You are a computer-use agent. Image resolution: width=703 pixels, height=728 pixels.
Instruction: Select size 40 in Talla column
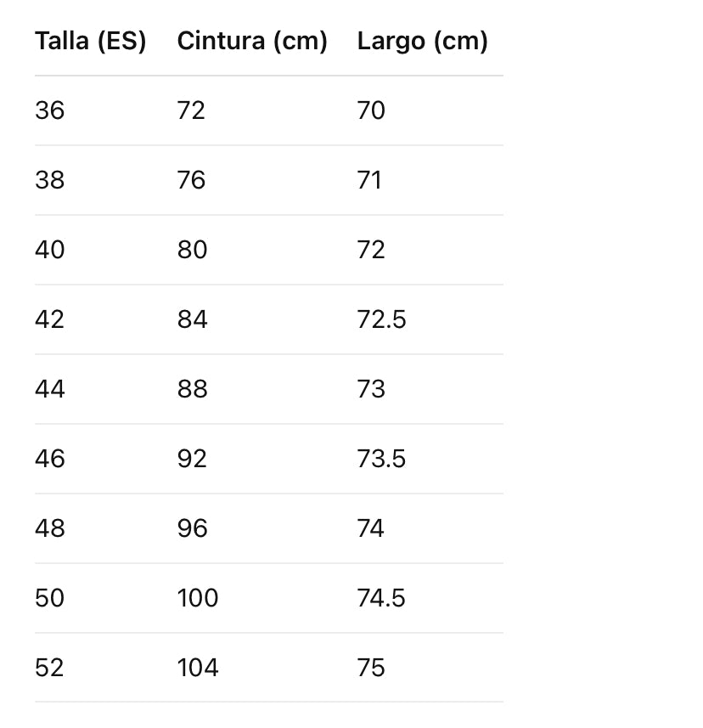pos(49,250)
